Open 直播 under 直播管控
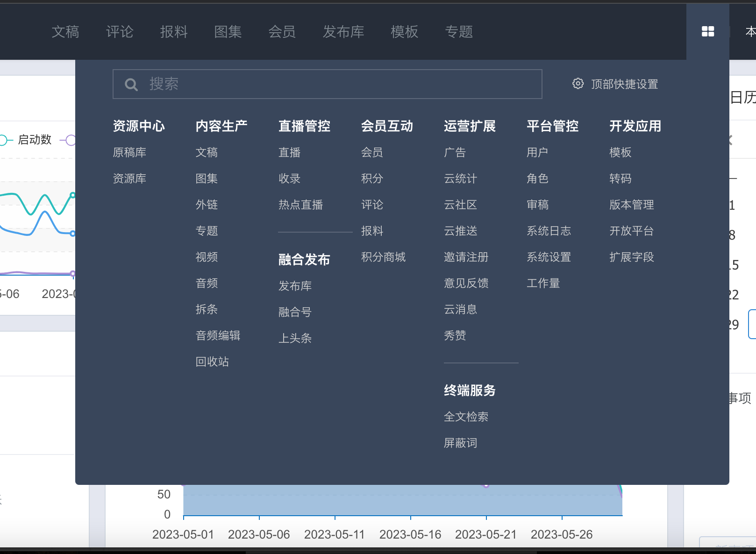756x554 pixels. [289, 152]
